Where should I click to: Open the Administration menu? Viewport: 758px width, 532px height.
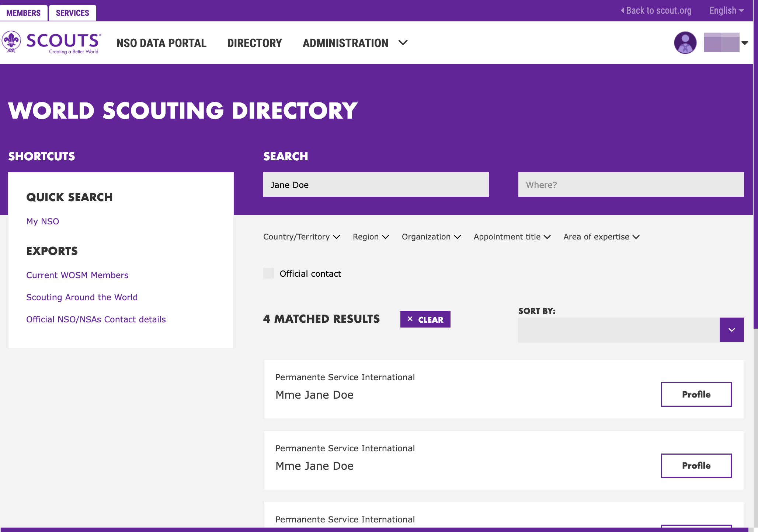pos(355,43)
